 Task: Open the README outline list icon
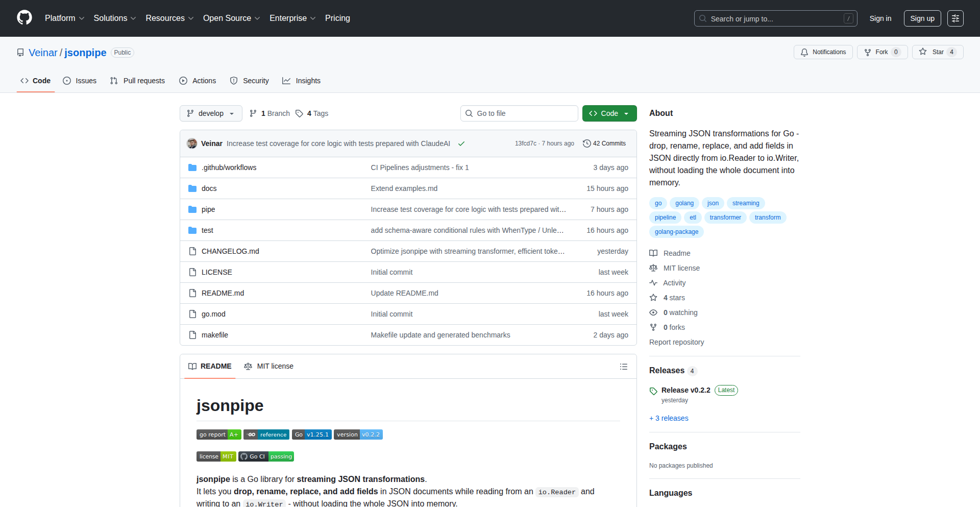point(623,367)
